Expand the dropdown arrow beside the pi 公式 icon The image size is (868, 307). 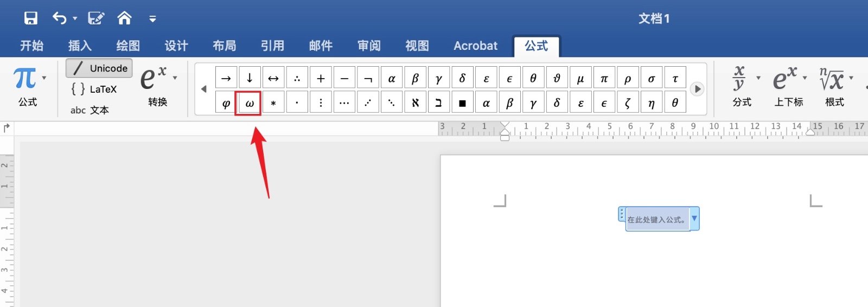(x=44, y=78)
